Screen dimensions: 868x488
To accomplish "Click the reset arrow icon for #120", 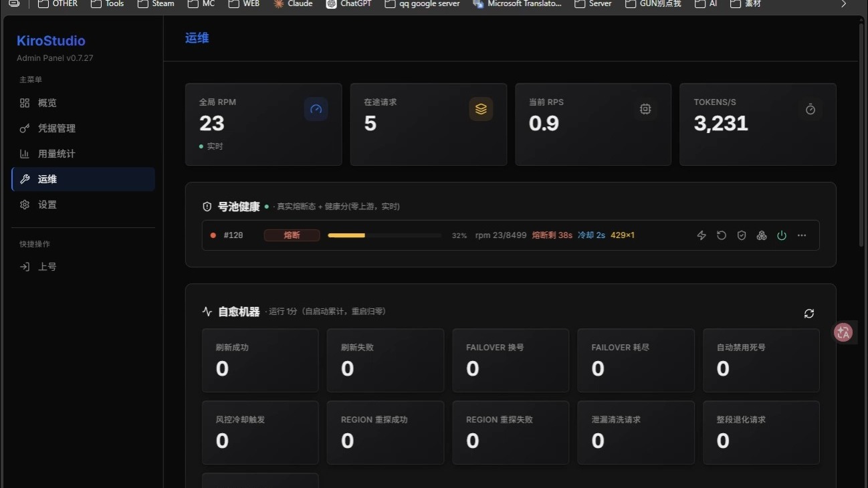I will coord(722,235).
